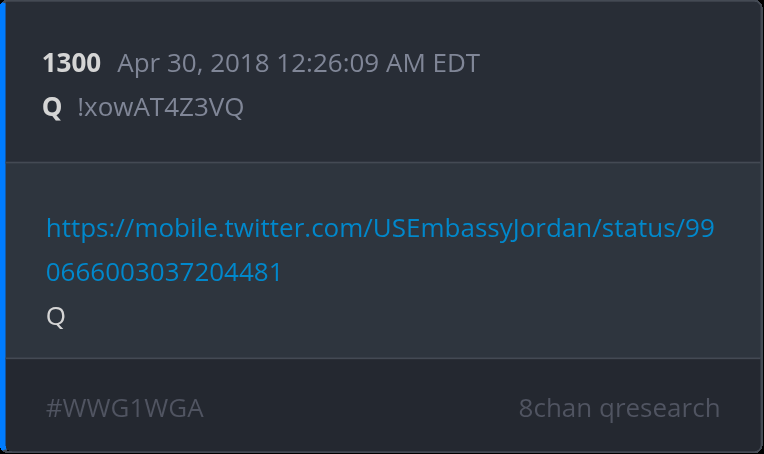Click empty header space right of the tripcode
This screenshot has height=454, width=764.
500,108
